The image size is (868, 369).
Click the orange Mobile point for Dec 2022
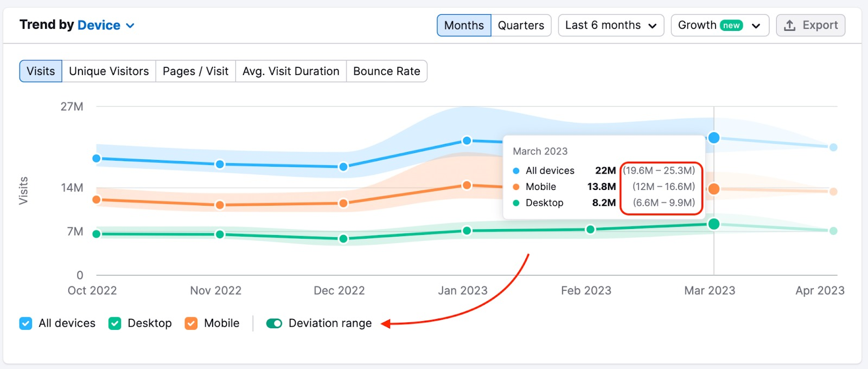tap(343, 203)
